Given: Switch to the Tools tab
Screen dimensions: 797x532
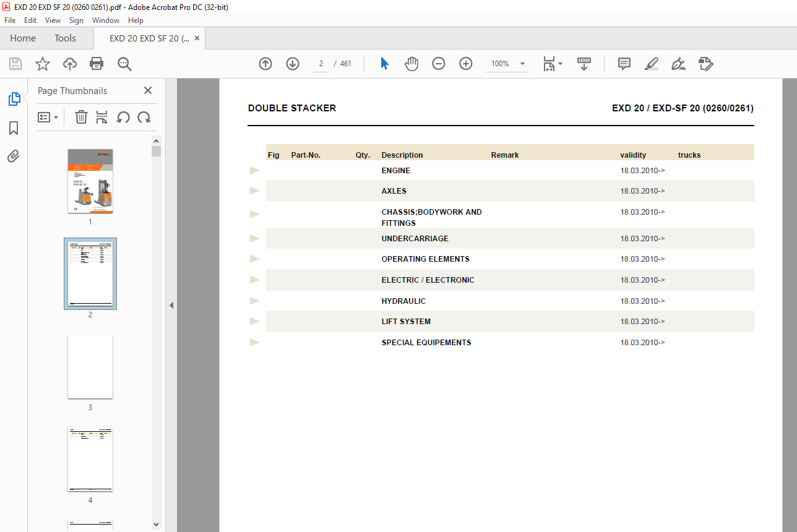Looking at the screenshot, I should (65, 38).
